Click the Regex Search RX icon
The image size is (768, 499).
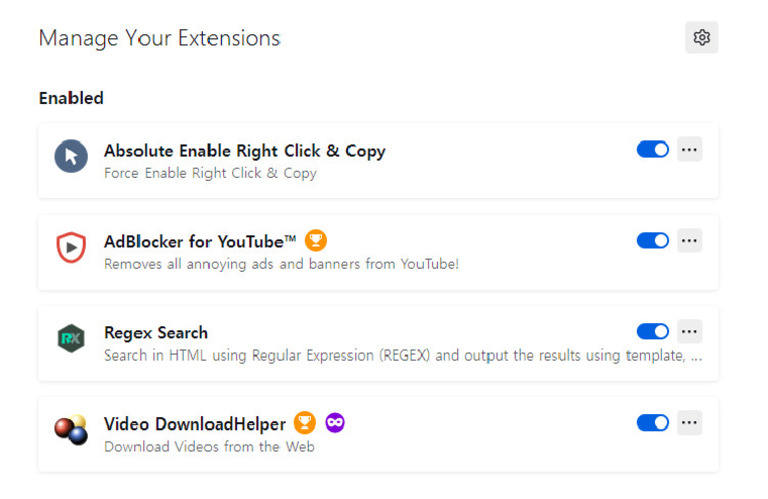click(71, 338)
